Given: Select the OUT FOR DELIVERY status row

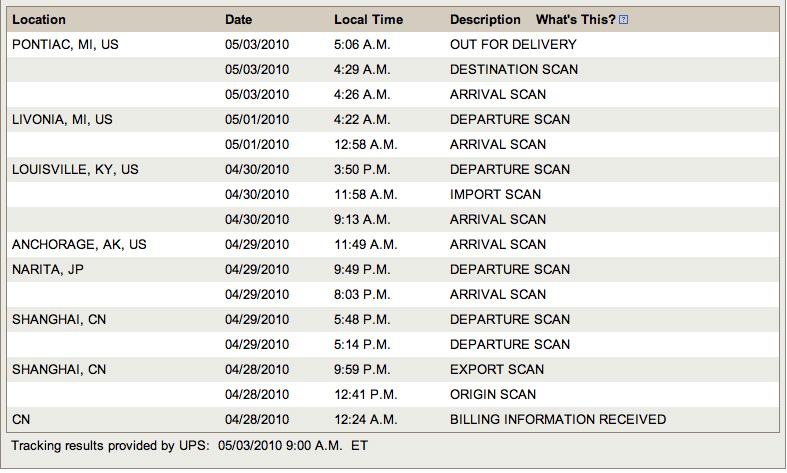Looking at the screenshot, I should pos(393,44).
